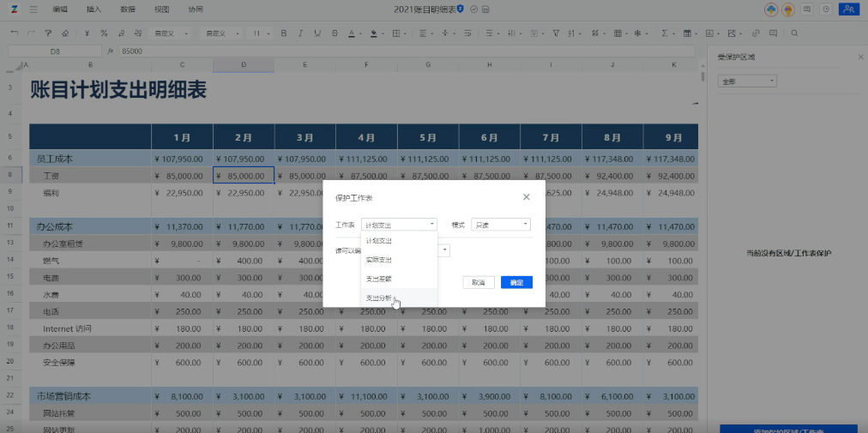Select 支出差额 in the sheet list
This screenshot has height=433, width=868.
pyautogui.click(x=399, y=279)
